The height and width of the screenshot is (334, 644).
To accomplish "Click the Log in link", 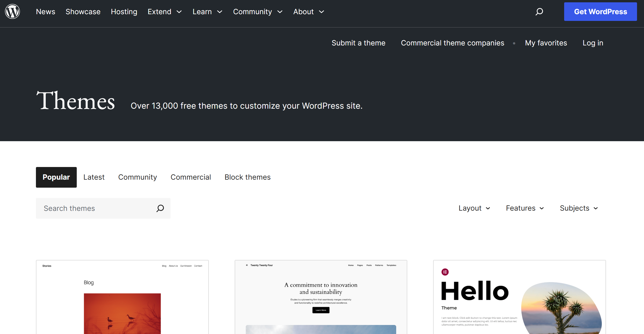I will (593, 43).
